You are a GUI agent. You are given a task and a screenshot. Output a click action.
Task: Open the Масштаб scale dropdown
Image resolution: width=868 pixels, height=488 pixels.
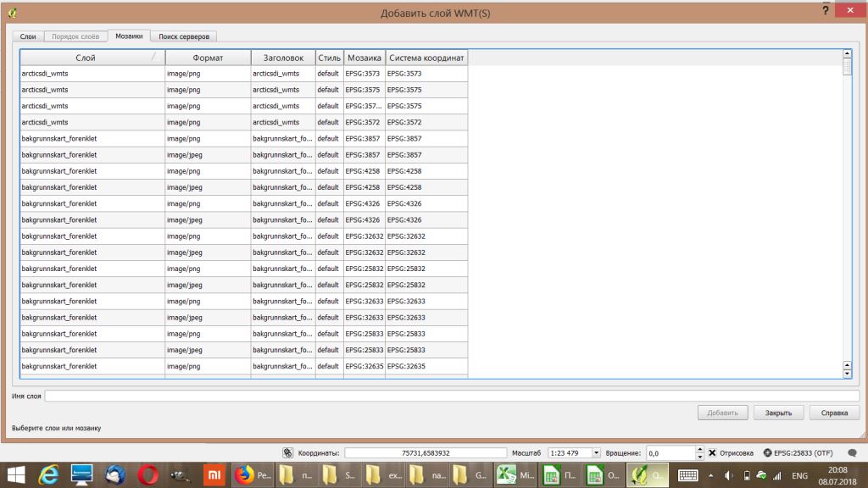(596, 453)
